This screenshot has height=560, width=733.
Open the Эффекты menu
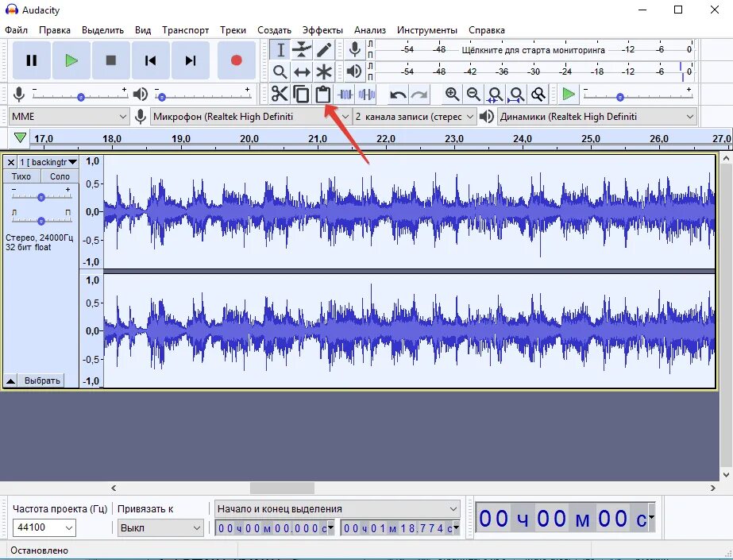click(322, 30)
